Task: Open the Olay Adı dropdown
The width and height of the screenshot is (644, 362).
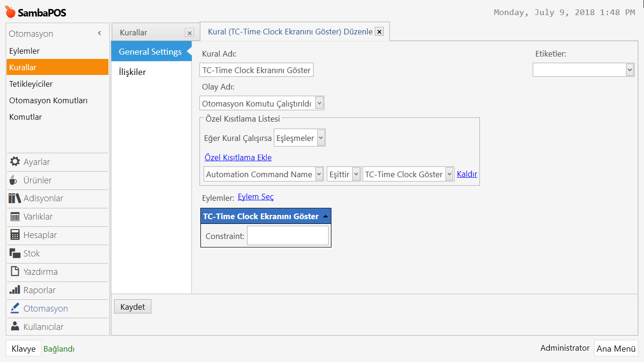Action: pyautogui.click(x=320, y=103)
